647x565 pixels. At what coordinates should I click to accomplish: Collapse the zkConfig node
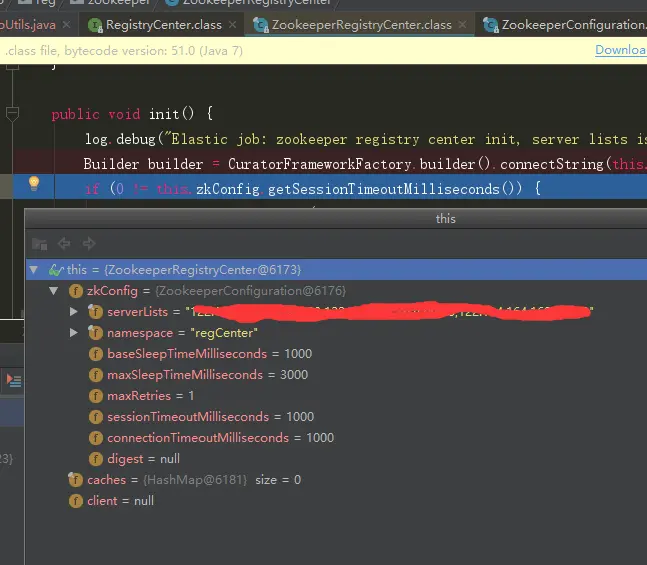pyautogui.click(x=54, y=291)
